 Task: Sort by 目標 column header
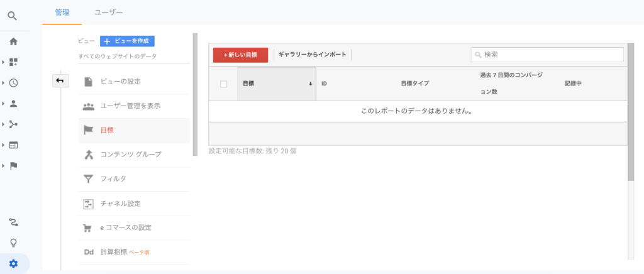(x=275, y=84)
